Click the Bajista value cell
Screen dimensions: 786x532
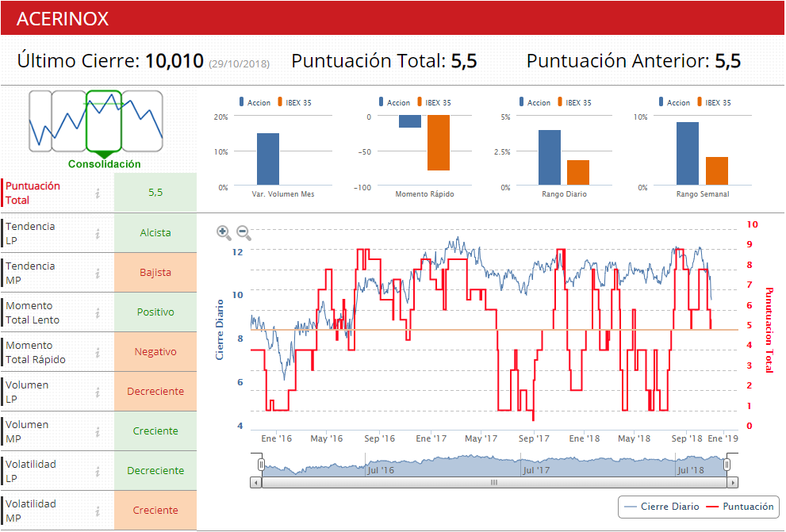(155, 273)
